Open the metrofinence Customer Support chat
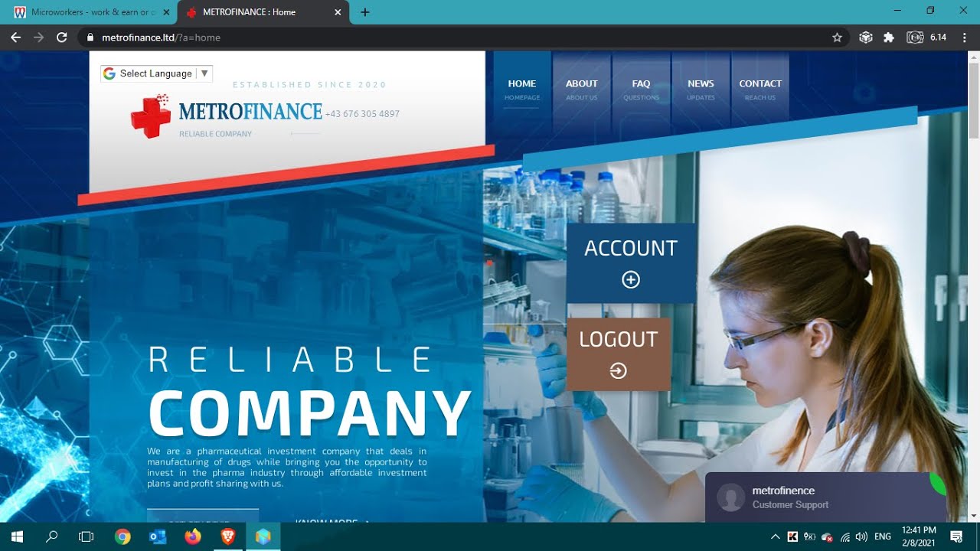 pyautogui.click(x=825, y=497)
